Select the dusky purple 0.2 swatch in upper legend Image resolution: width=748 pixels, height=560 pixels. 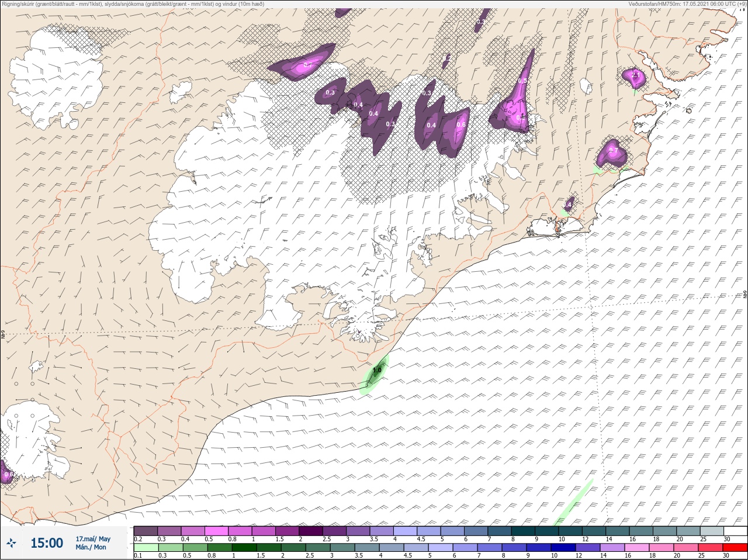(x=146, y=531)
